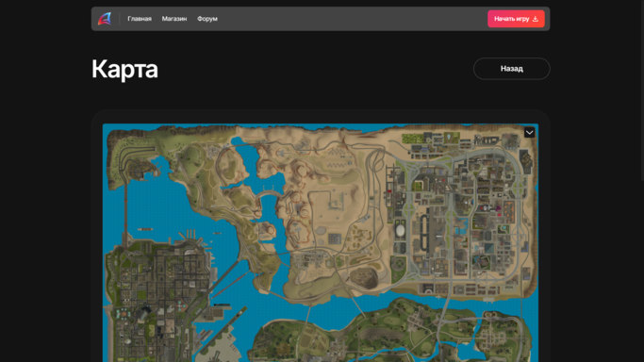Open the Магазин menu item
This screenshot has height=362, width=644.
tap(174, 19)
